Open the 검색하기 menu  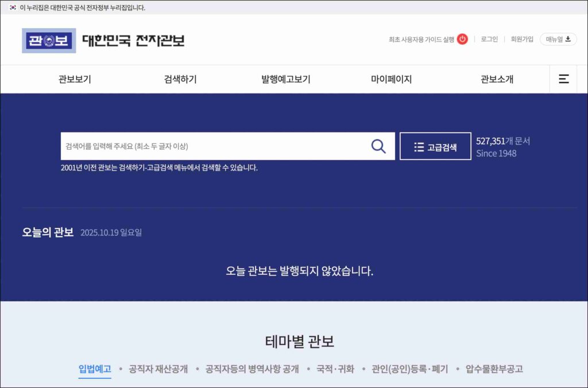(180, 80)
